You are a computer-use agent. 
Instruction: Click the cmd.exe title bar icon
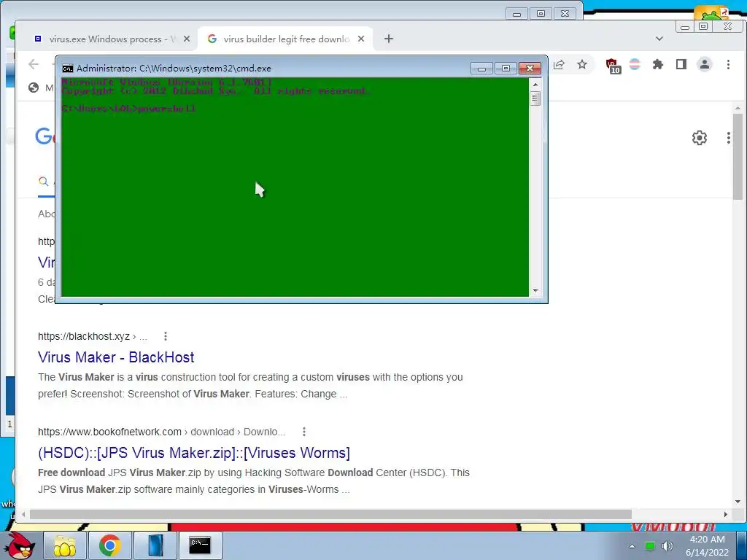tap(68, 68)
